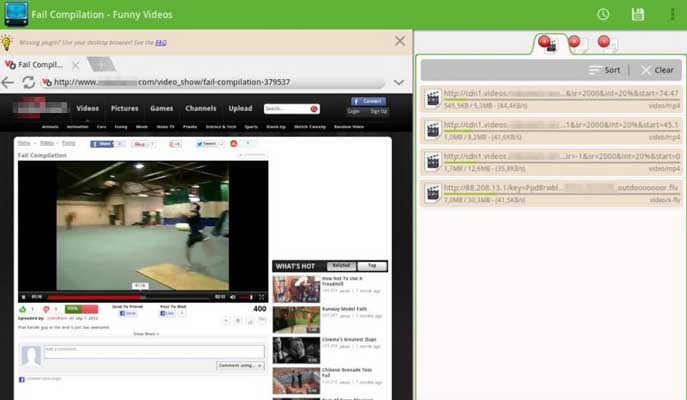The width and height of the screenshot is (687, 400).
Task: Select the Top tab in What's Hot
Action: point(372,266)
